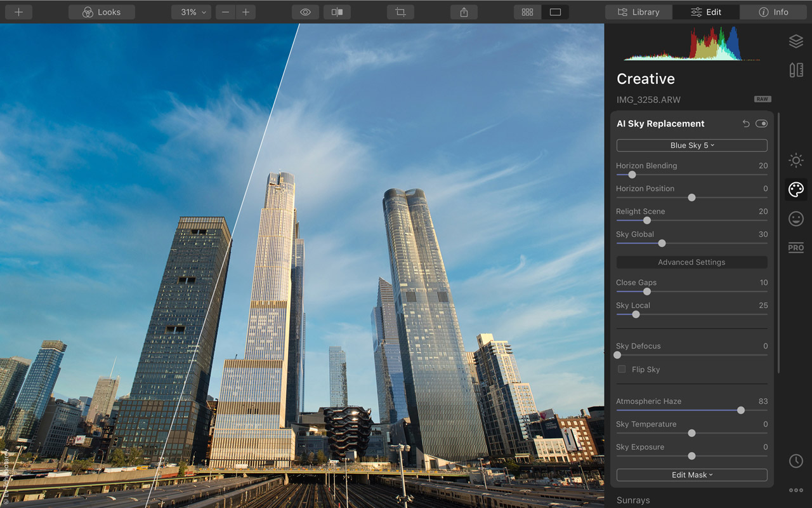This screenshot has width=812, height=508.
Task: Switch to the Library tab
Action: [x=638, y=11]
